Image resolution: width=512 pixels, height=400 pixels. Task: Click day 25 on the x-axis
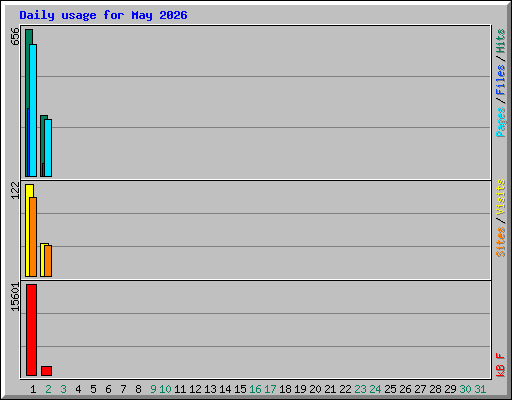click(x=390, y=389)
